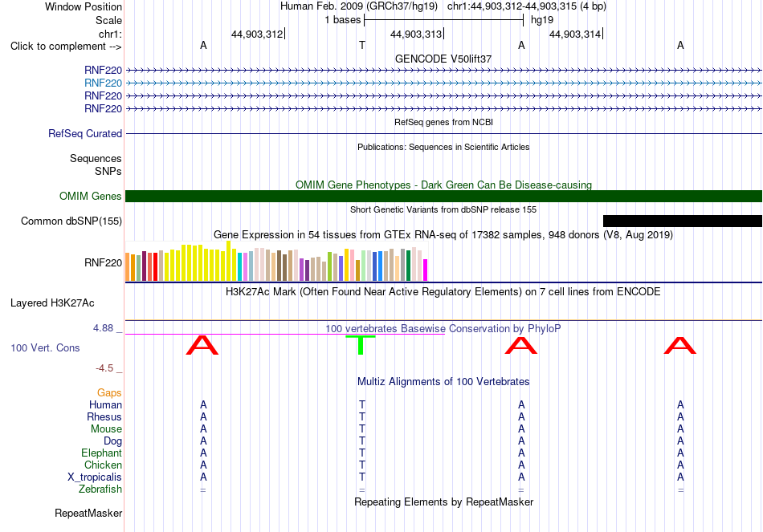Select the Human species row label
The height and width of the screenshot is (532, 763).
105,405
